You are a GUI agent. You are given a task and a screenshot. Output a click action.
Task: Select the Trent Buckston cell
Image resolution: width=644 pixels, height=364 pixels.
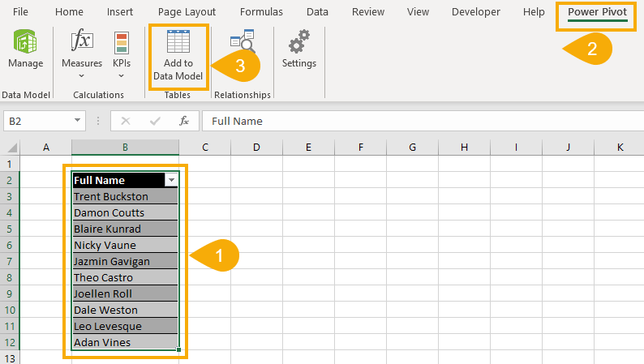pos(125,196)
